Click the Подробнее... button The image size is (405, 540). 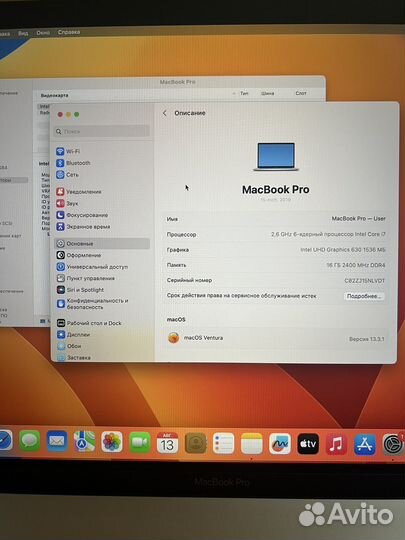[364, 296]
